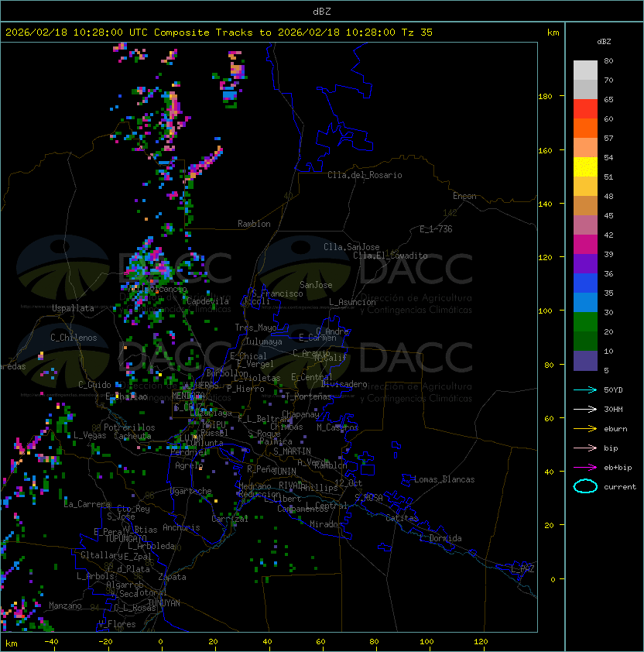Click the C_Chilenos map label
Screen dimensions: 644x652
click(x=74, y=338)
